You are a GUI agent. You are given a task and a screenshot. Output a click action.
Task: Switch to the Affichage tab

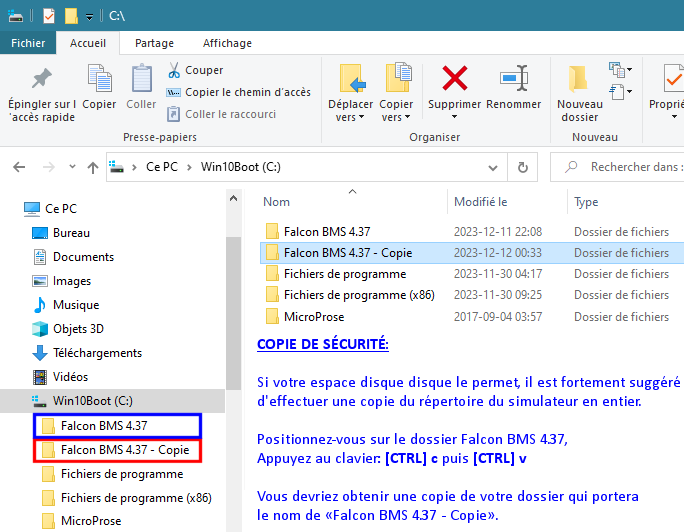tap(227, 43)
